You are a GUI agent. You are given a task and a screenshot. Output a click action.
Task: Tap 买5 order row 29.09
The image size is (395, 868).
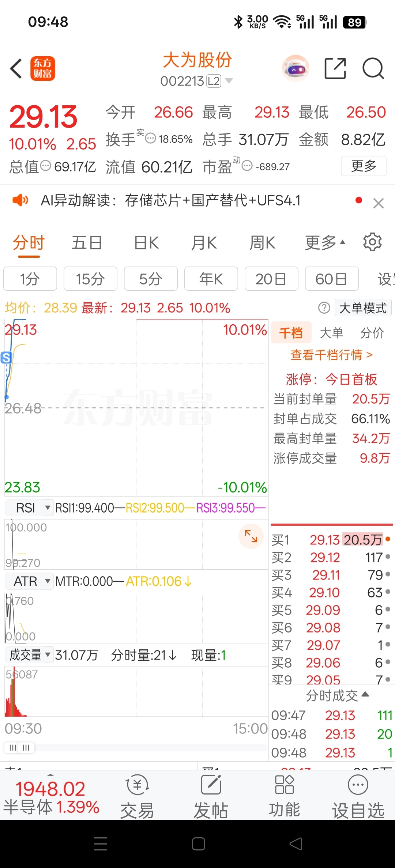point(331,610)
